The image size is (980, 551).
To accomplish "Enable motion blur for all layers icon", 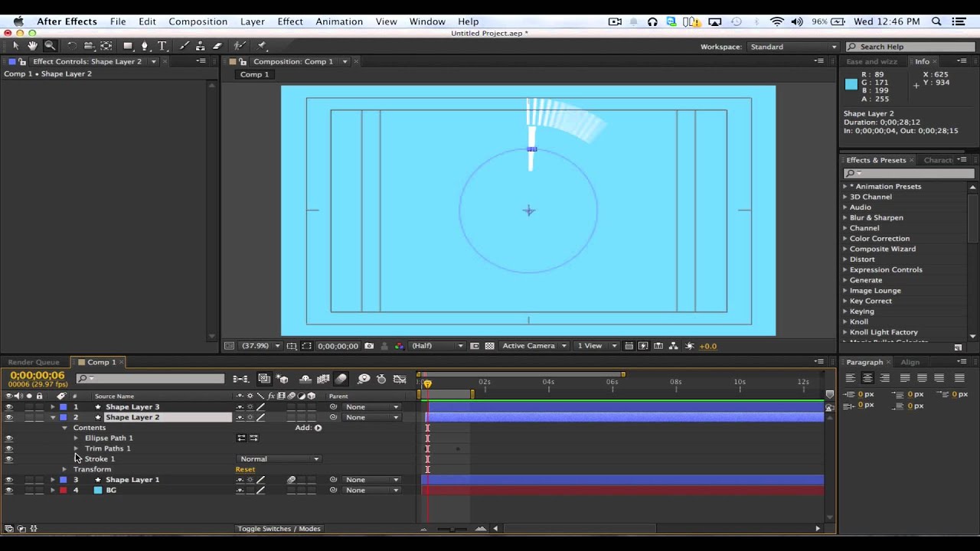I will click(341, 379).
